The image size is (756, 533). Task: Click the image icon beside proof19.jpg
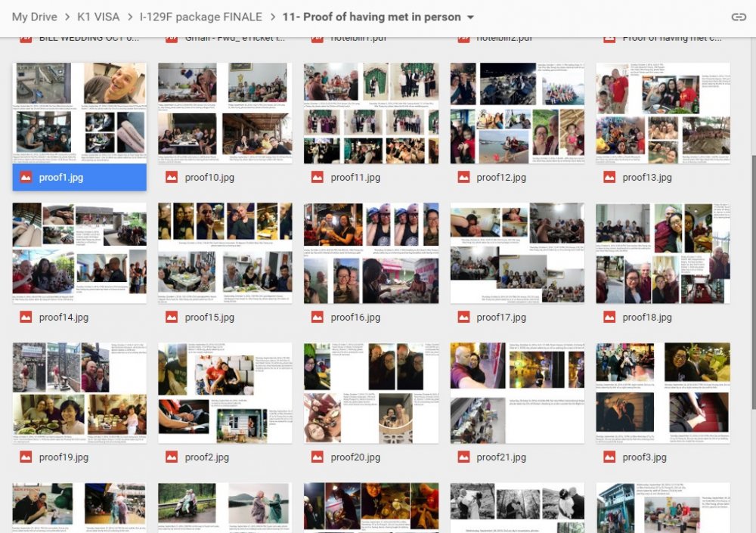coord(26,457)
